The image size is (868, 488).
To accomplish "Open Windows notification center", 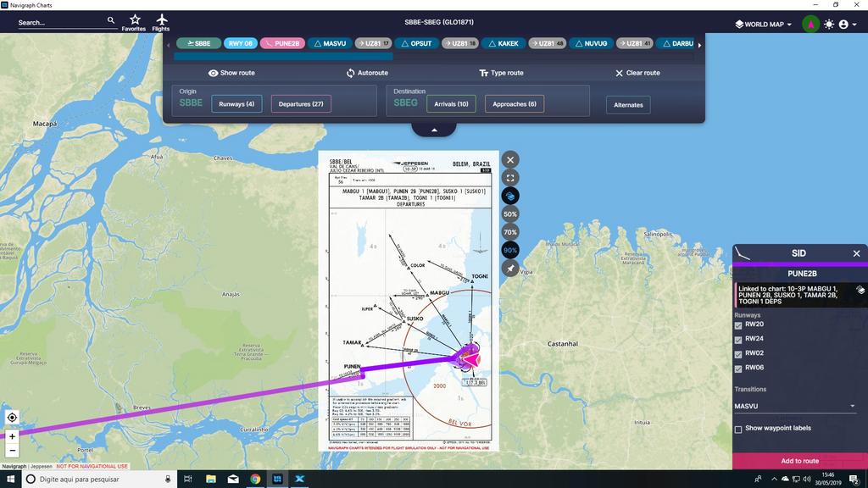I will 854,480.
